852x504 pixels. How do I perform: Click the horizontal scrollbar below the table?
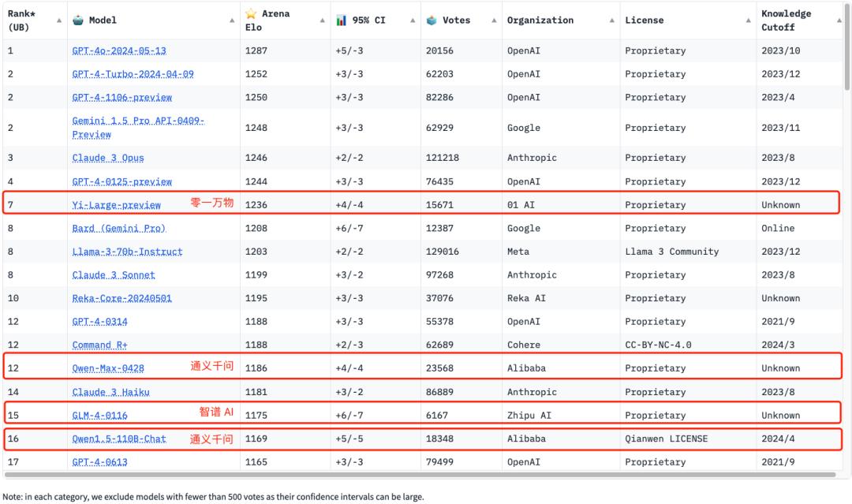[x=419, y=475]
